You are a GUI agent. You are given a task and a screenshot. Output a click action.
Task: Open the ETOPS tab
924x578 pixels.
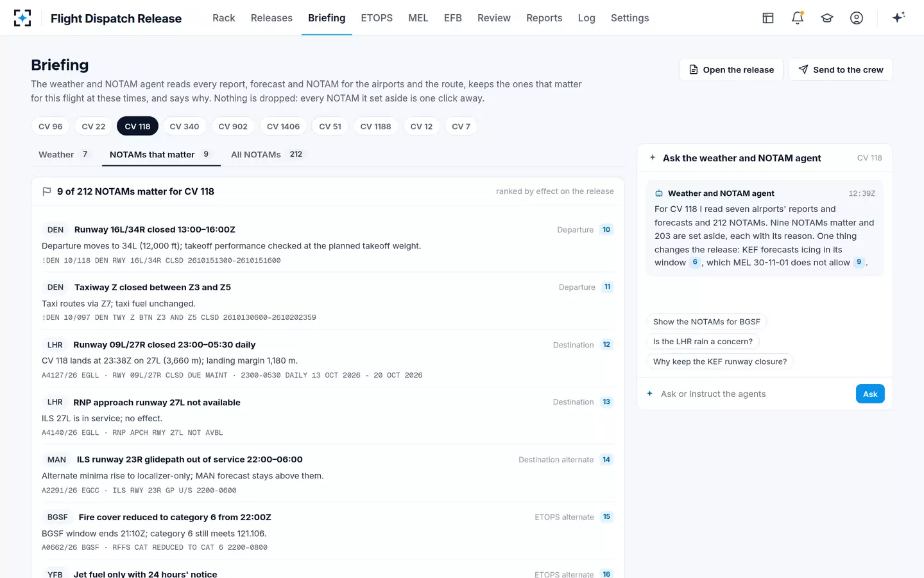point(377,18)
